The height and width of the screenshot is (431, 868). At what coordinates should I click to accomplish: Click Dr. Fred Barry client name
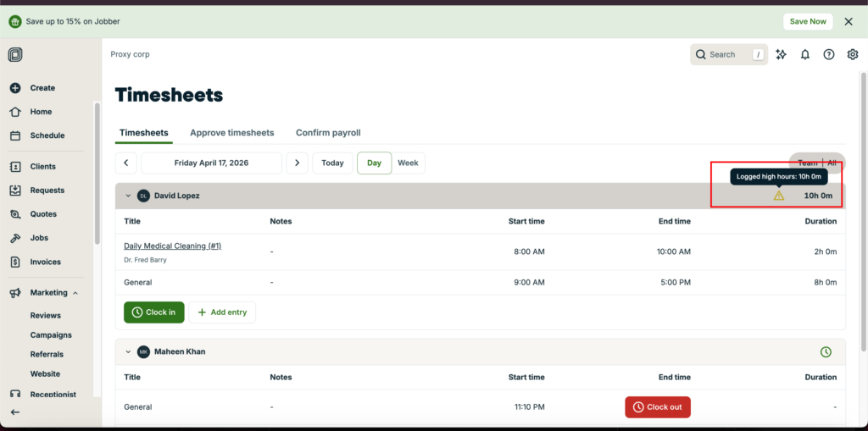pos(145,259)
